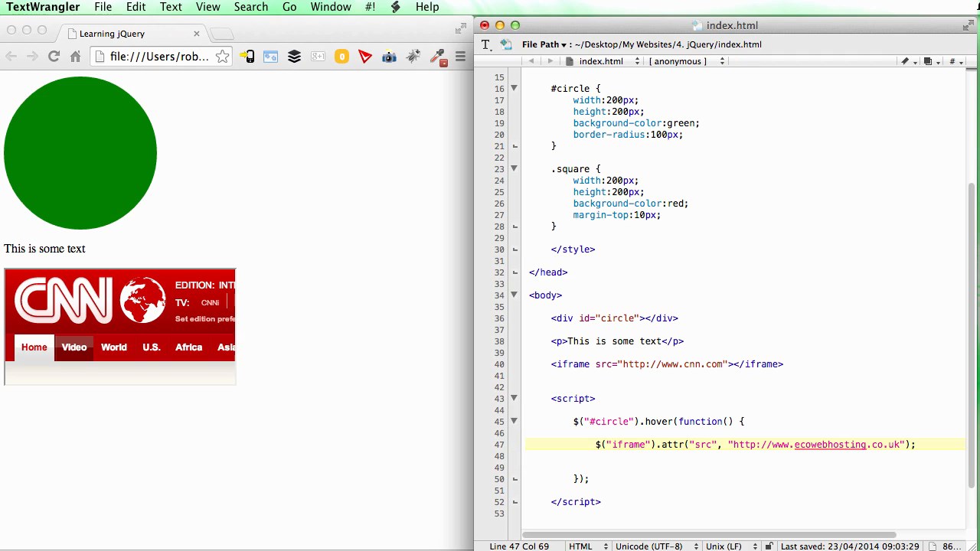The height and width of the screenshot is (551, 980).
Task: Click the yellow badge showing 0
Action: tap(341, 57)
